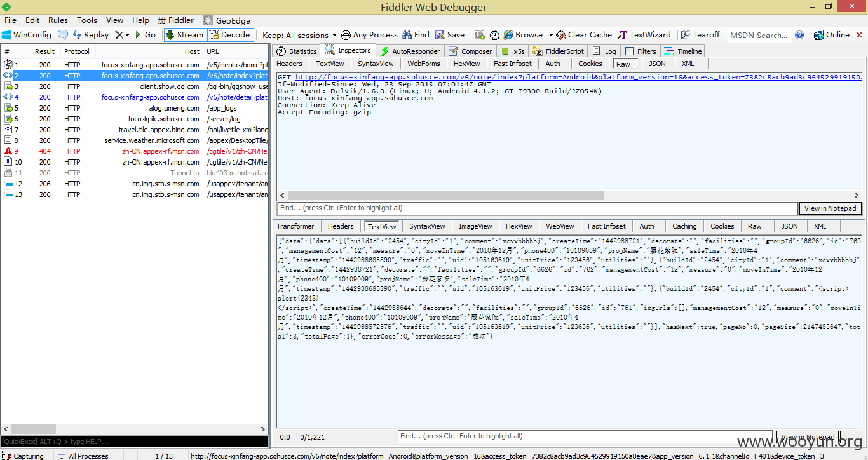Open the Rules menu

58,20
